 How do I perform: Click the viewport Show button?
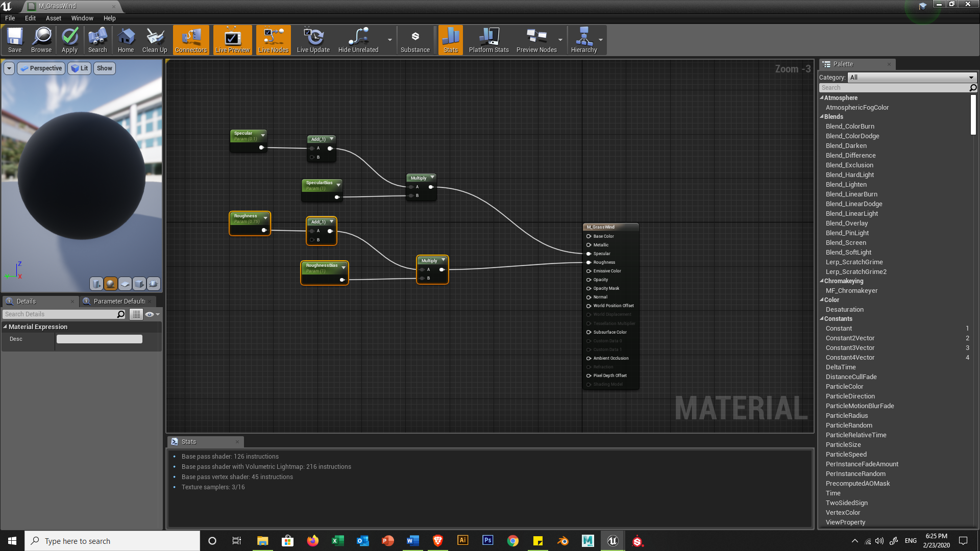(x=104, y=68)
